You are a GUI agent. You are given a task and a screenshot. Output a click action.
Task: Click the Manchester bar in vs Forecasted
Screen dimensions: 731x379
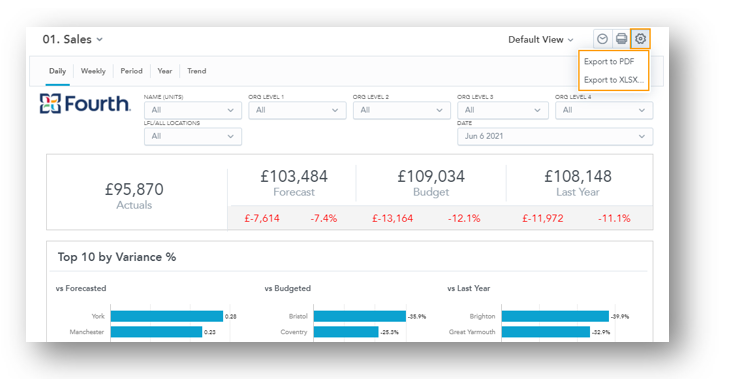click(x=156, y=332)
